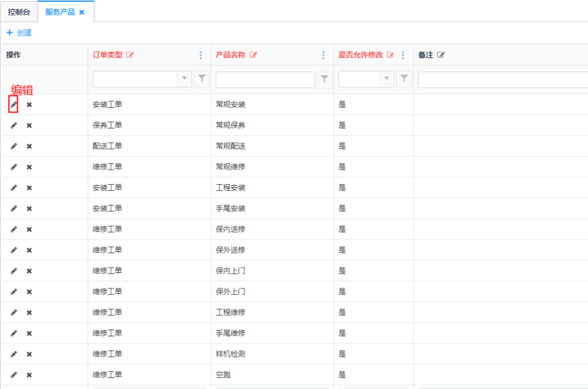Screen dimensions: 588x389
Task: Delete the 空跑 row
Action: point(29,375)
